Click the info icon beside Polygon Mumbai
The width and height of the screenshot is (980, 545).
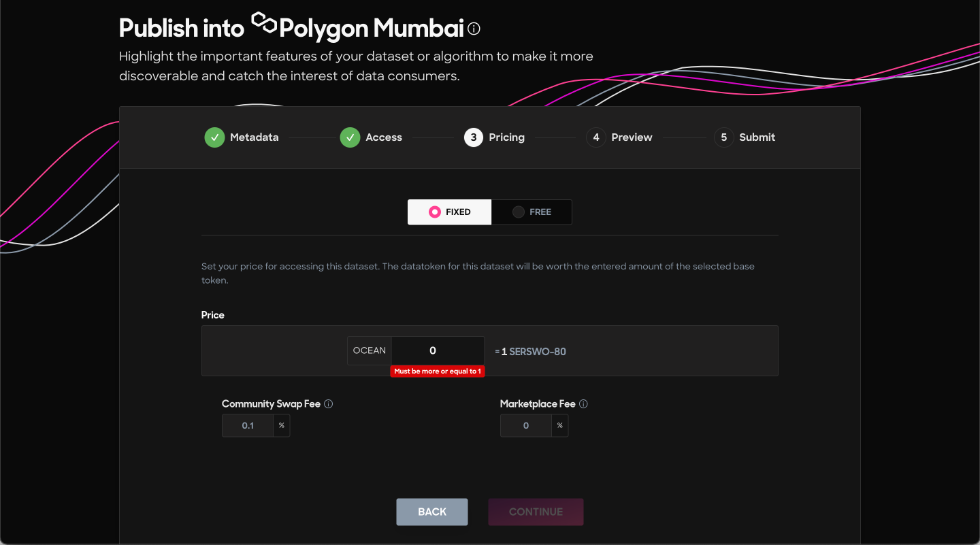(x=475, y=29)
